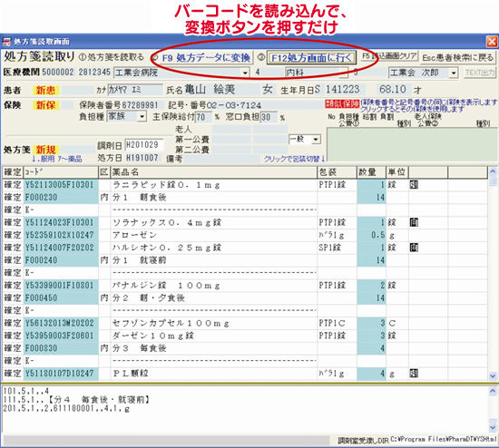Click the 新規 prescription status label
The height and width of the screenshot is (448, 499).
46,150
